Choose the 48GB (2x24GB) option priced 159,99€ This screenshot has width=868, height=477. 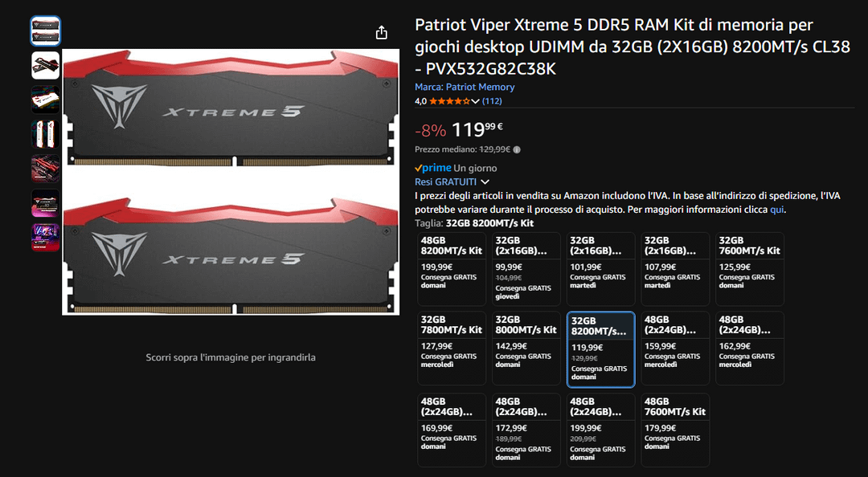click(x=675, y=348)
